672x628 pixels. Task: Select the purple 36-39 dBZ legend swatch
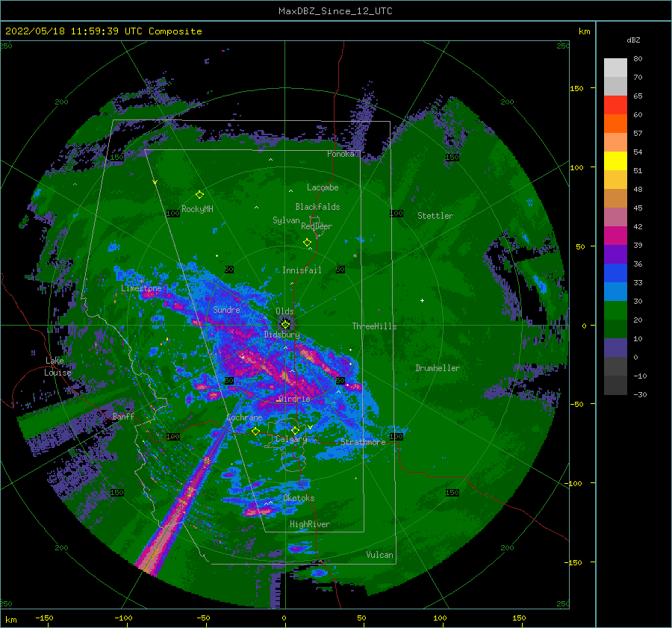[615, 255]
